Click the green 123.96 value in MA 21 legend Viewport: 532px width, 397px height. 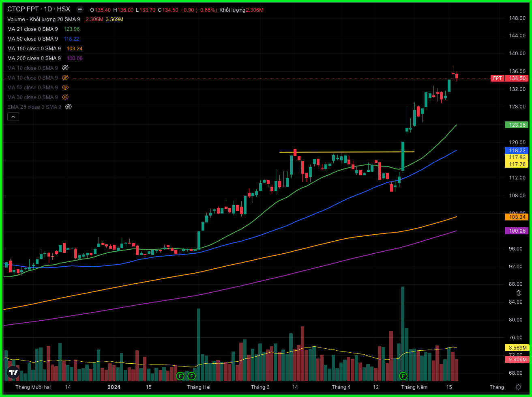point(72,29)
